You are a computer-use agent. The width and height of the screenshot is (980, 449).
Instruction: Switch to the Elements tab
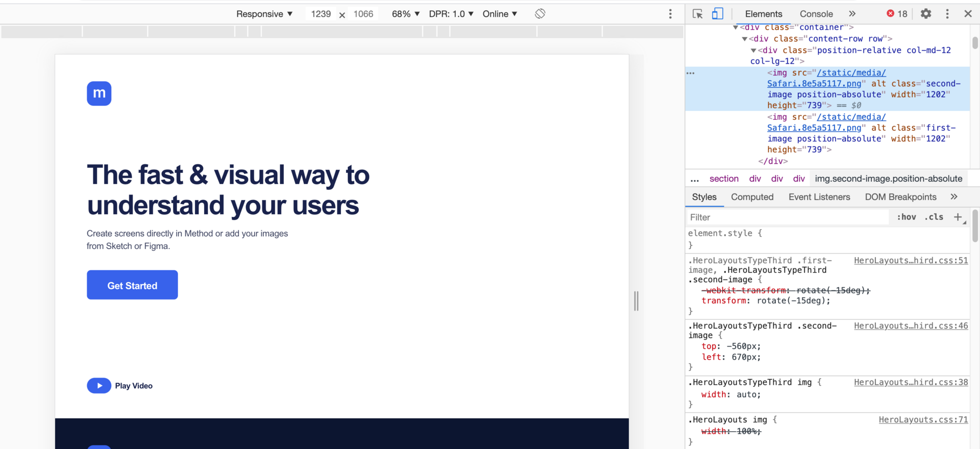(x=764, y=14)
